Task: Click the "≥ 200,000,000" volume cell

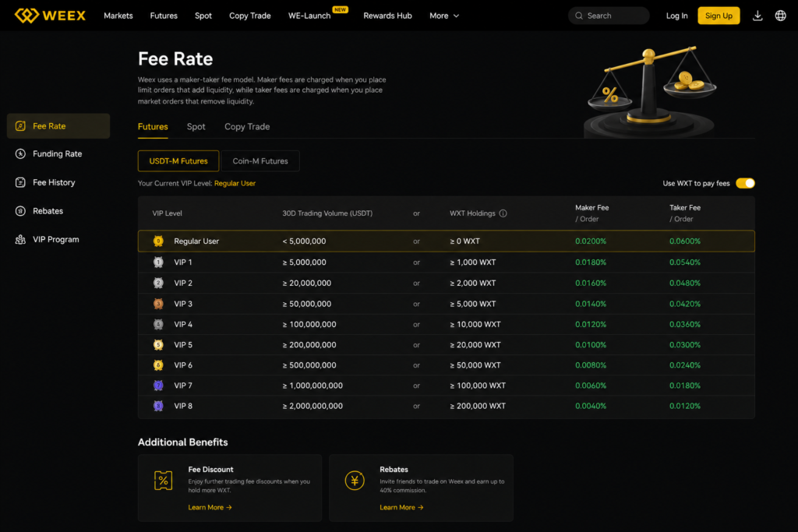Action: click(309, 345)
